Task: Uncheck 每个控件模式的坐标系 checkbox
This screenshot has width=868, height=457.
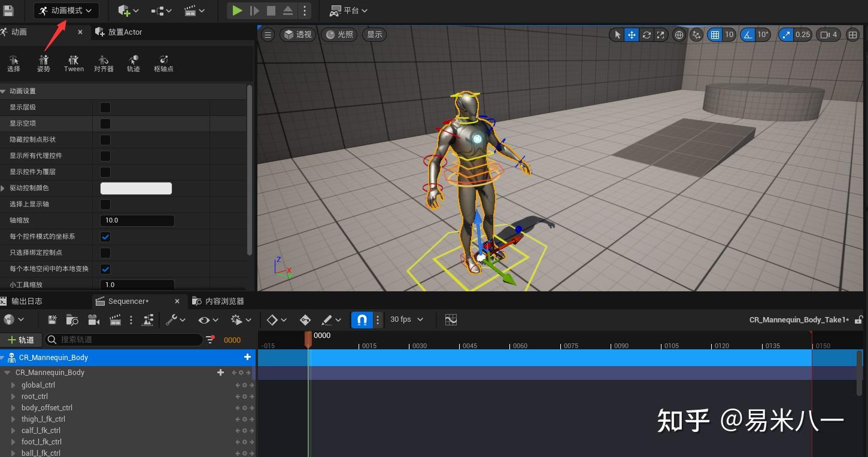Action: click(x=105, y=237)
